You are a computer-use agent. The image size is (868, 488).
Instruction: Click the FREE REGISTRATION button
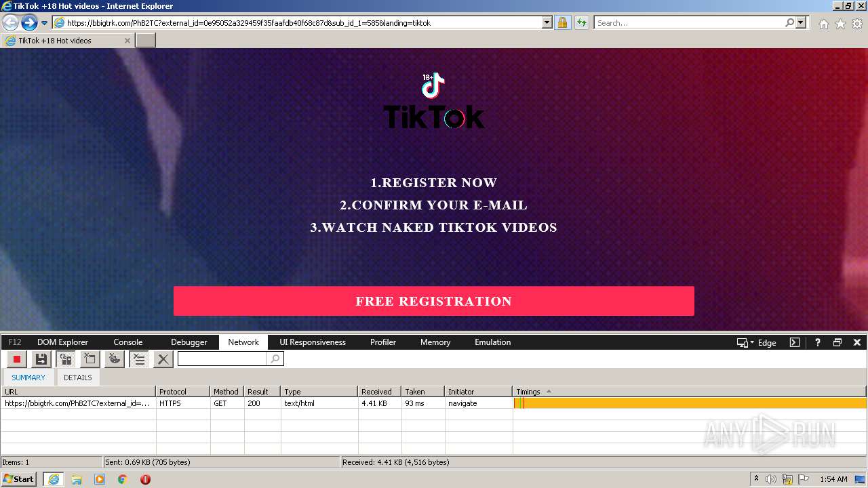[434, 301]
